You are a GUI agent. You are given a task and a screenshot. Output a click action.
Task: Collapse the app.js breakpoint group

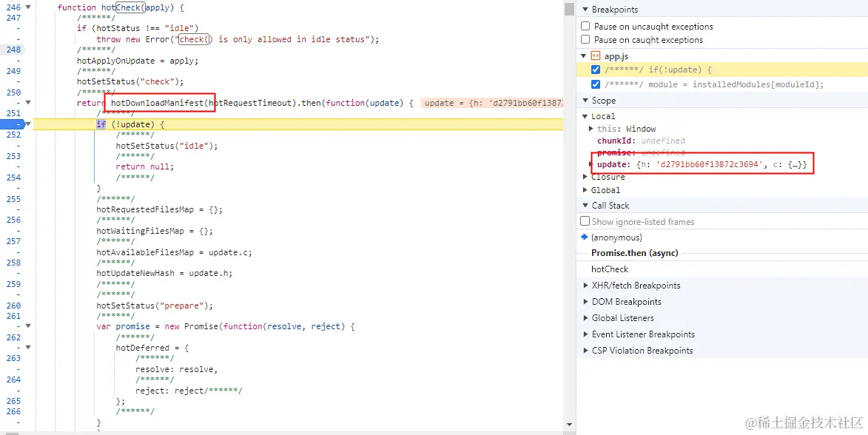pos(584,56)
